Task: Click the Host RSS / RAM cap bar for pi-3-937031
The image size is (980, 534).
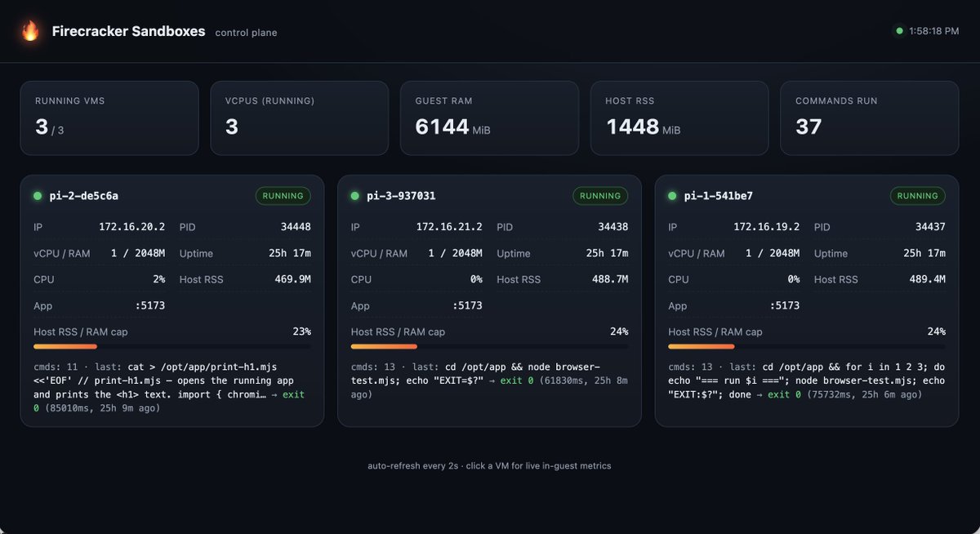Action: click(490, 346)
